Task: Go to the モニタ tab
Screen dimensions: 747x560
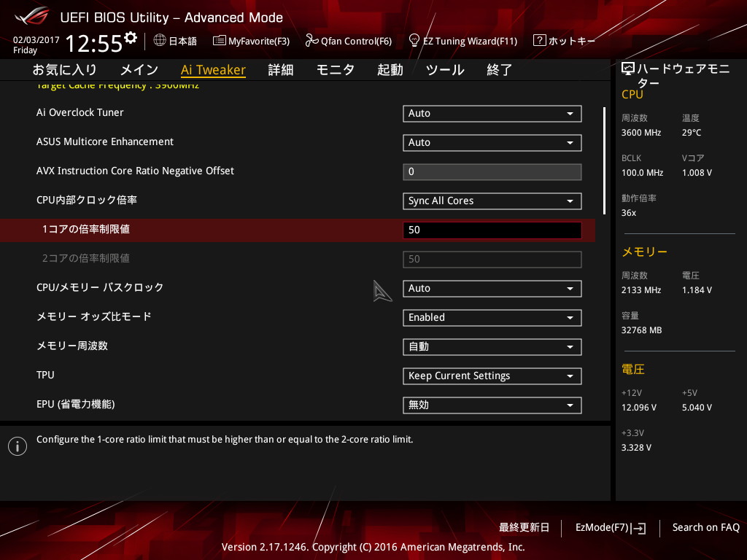Action: [x=336, y=70]
